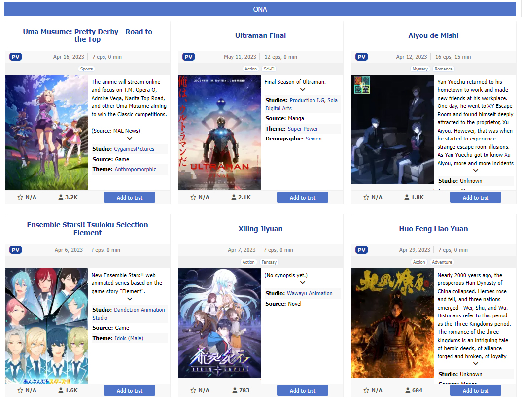Expand the Ensemble Stars!! synopsis chevron

[130, 299]
